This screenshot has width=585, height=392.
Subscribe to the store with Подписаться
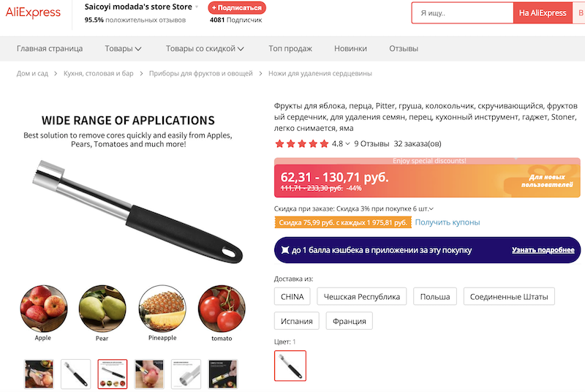click(x=237, y=8)
